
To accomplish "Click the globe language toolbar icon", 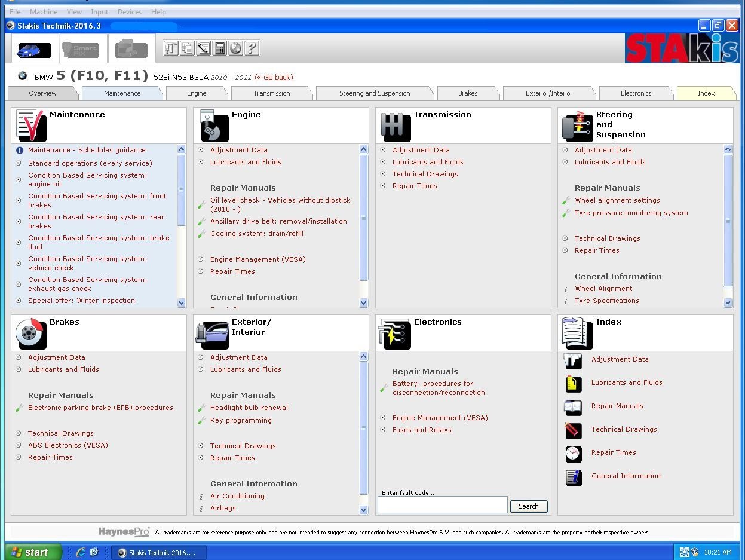I will pyautogui.click(x=235, y=48).
